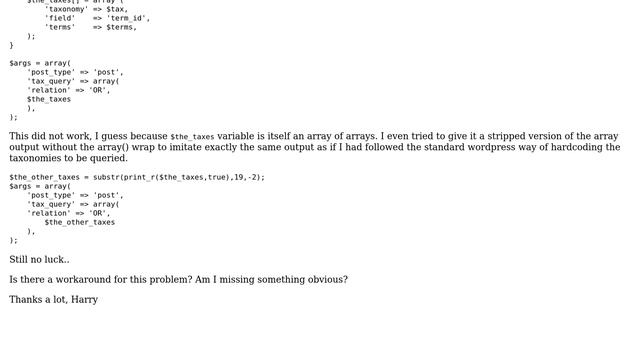Image resolution: width=640 pixels, height=360 pixels.
Task: Click second 'tax_query' => array( line
Action: 73,204
